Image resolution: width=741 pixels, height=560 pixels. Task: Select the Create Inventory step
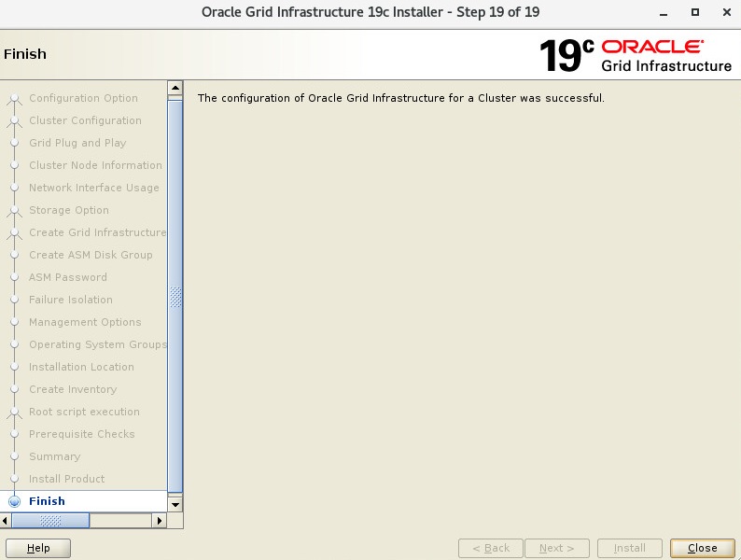tap(73, 389)
